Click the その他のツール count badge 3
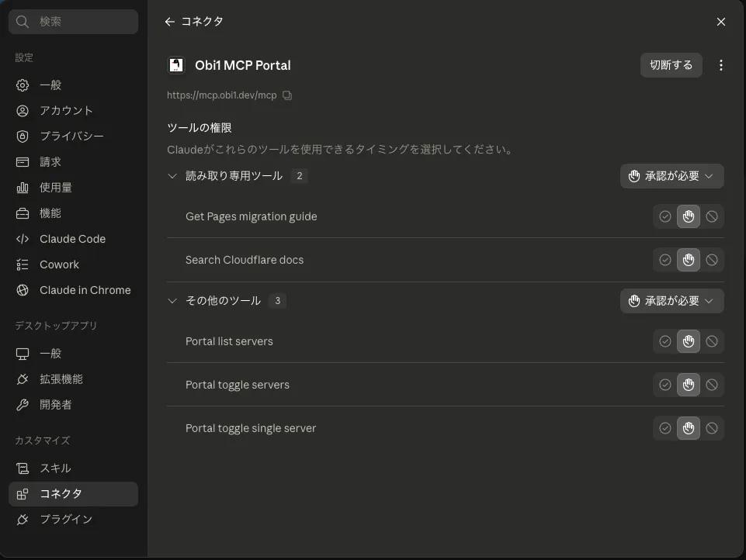Screen dimensions: 746x560 point(278,300)
